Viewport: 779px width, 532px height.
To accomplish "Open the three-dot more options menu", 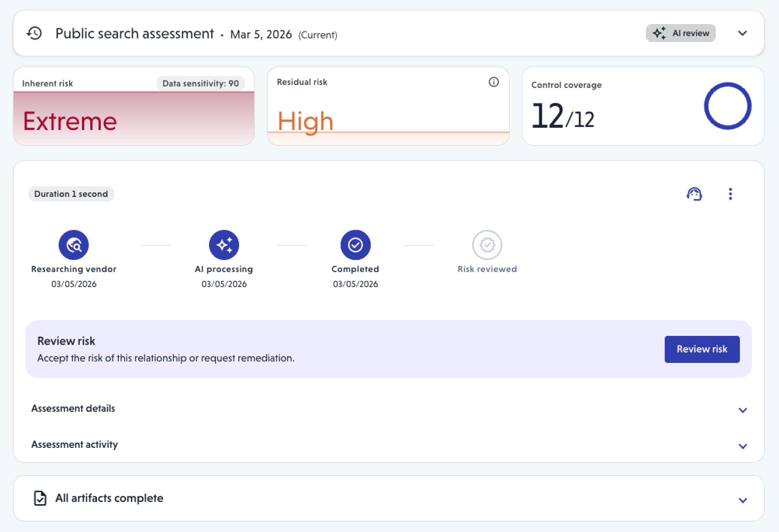I will pos(730,194).
